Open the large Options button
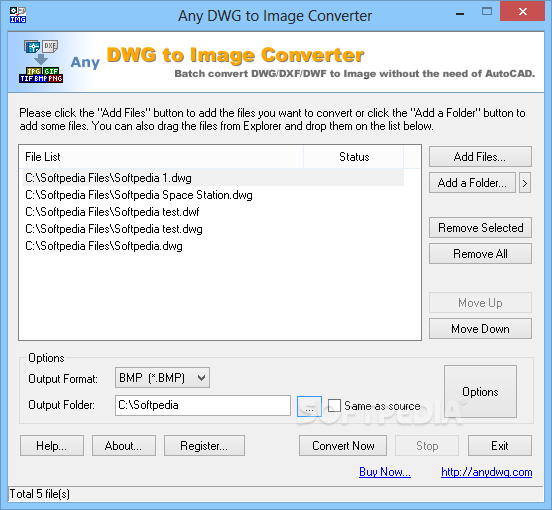The height and width of the screenshot is (510, 552). tap(480, 391)
